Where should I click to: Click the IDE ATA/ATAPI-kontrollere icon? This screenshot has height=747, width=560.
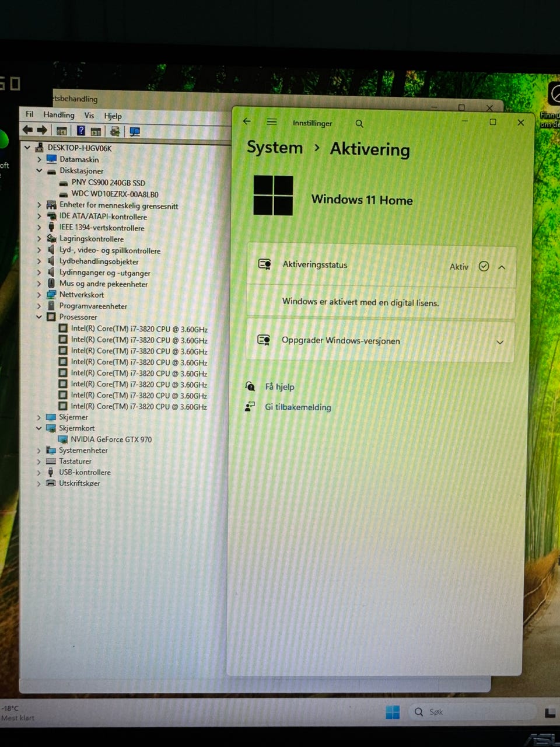(x=51, y=216)
